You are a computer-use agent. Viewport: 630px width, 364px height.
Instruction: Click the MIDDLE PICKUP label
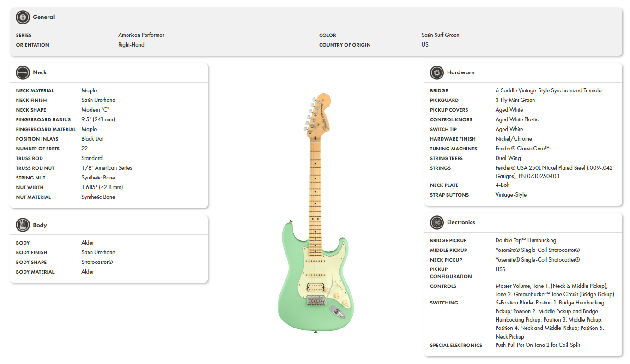pyautogui.click(x=448, y=250)
